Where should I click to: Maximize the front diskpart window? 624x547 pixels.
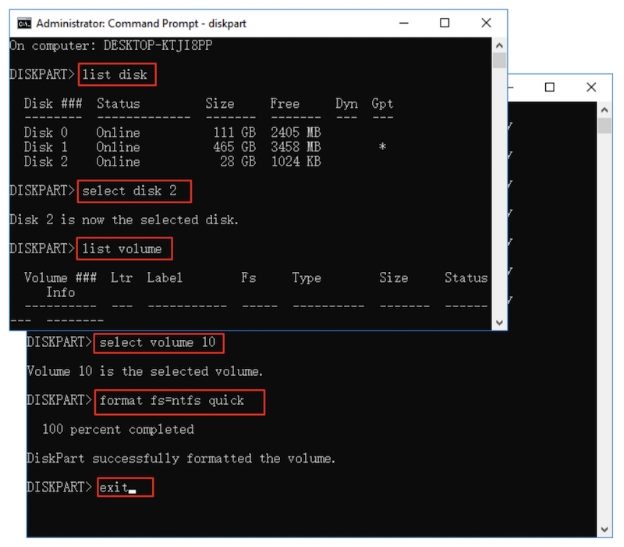[x=445, y=23]
